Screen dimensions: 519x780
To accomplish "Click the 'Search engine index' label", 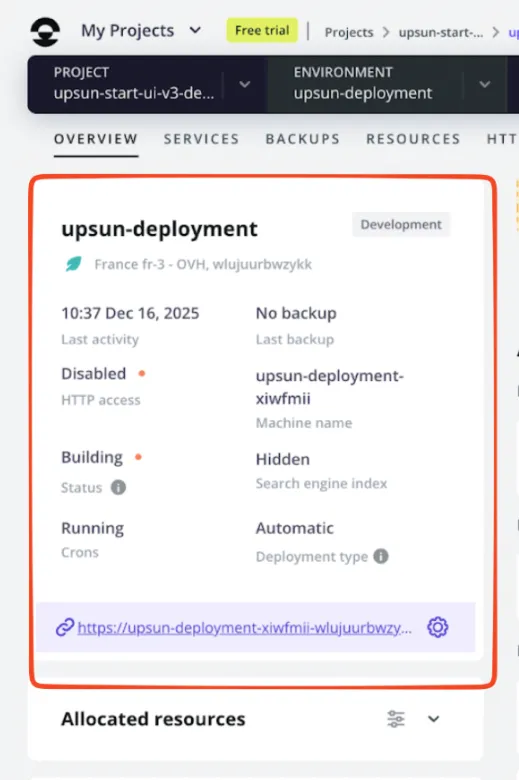I will [321, 484].
